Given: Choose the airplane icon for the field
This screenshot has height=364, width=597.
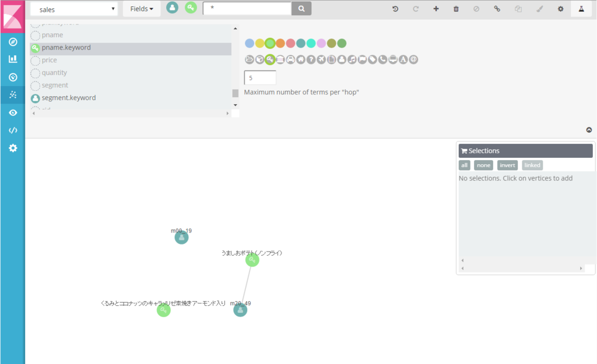Looking at the screenshot, I should [321, 59].
